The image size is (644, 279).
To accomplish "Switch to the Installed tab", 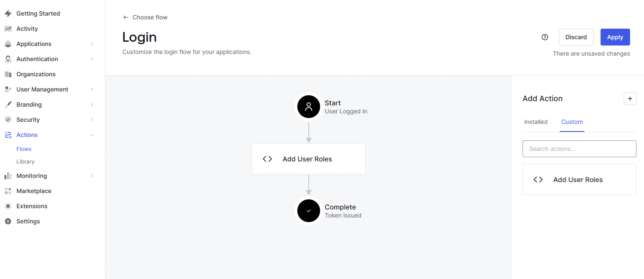I will click(536, 122).
